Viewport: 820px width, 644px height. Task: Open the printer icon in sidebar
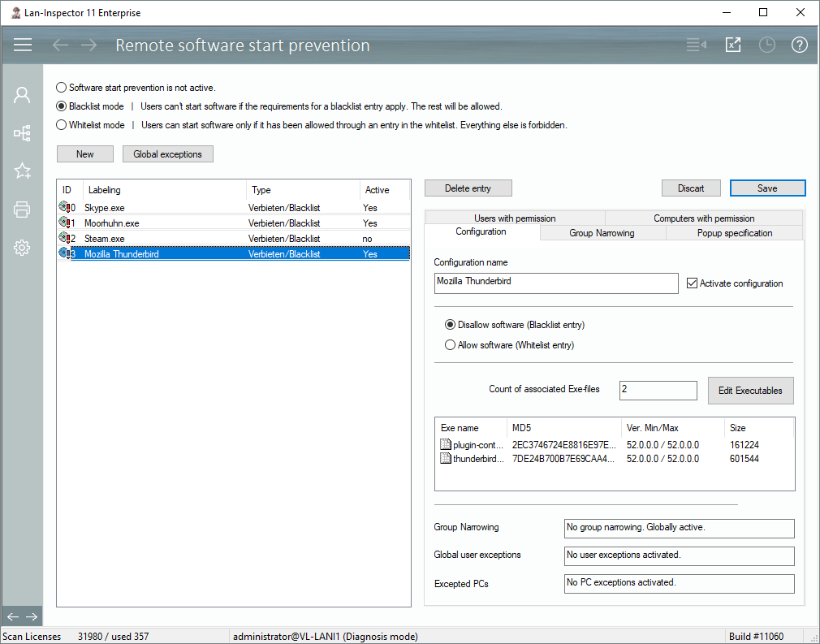point(22,210)
